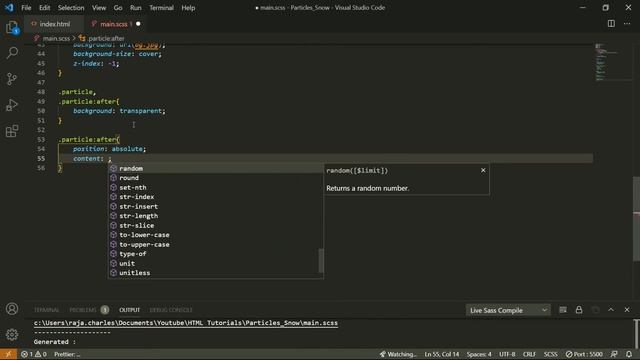This screenshot has width=640, height=360.
Task: Select the str-index suggestion
Action: coord(216,197)
